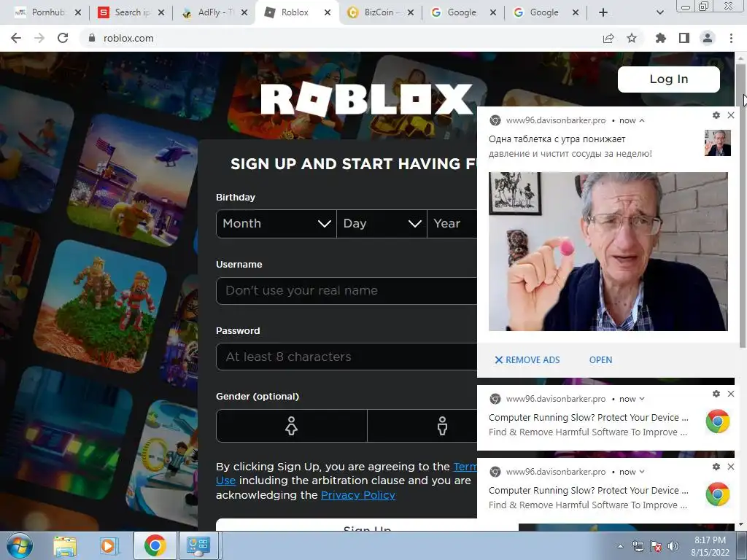Click Chrome logo in bottom notification

[x=718, y=494]
